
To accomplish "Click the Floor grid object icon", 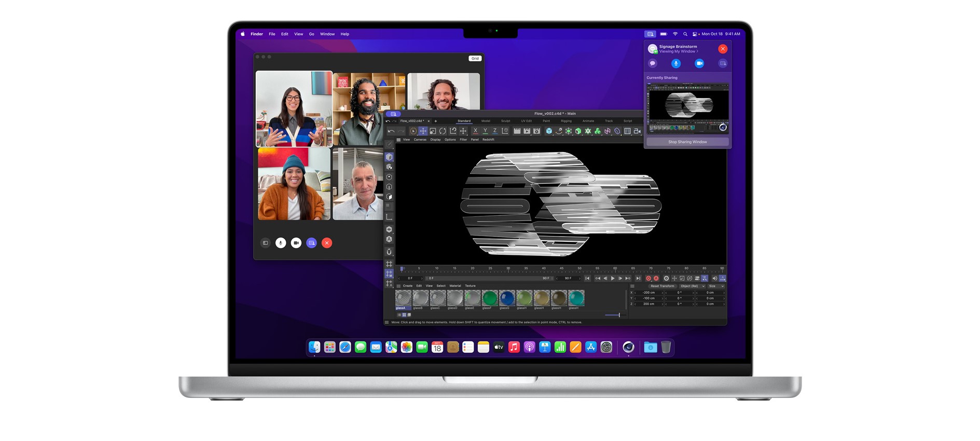I will pyautogui.click(x=627, y=131).
